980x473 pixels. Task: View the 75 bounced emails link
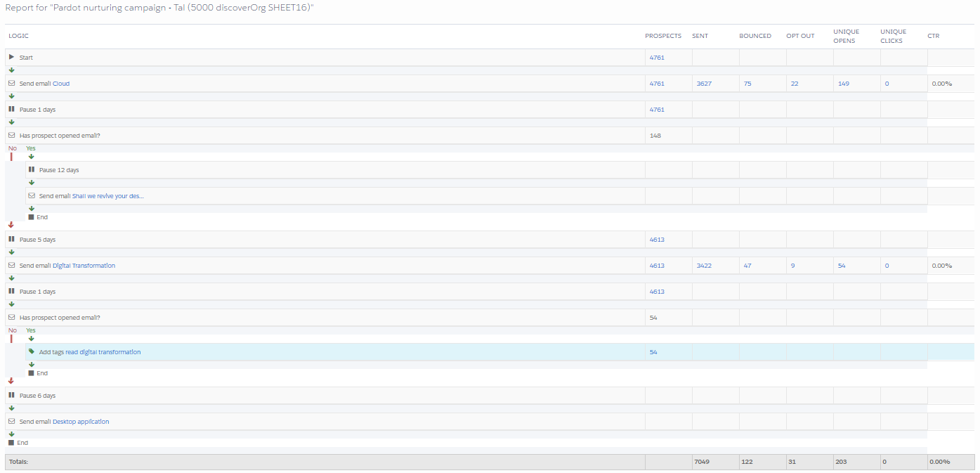[x=747, y=84]
